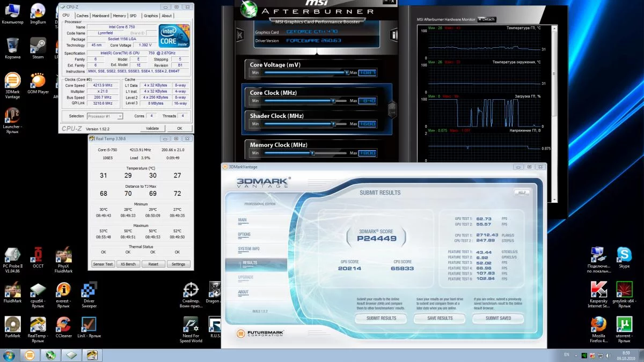
Task: Open the OCCT desktop icon
Action: point(38,254)
